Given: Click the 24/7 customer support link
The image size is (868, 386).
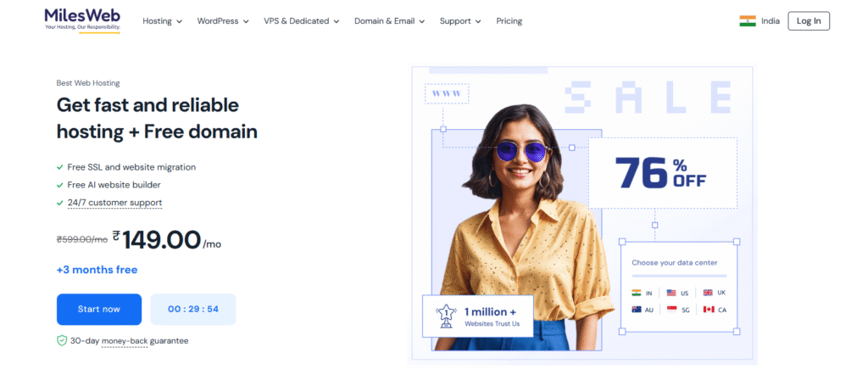Looking at the screenshot, I should point(114,203).
